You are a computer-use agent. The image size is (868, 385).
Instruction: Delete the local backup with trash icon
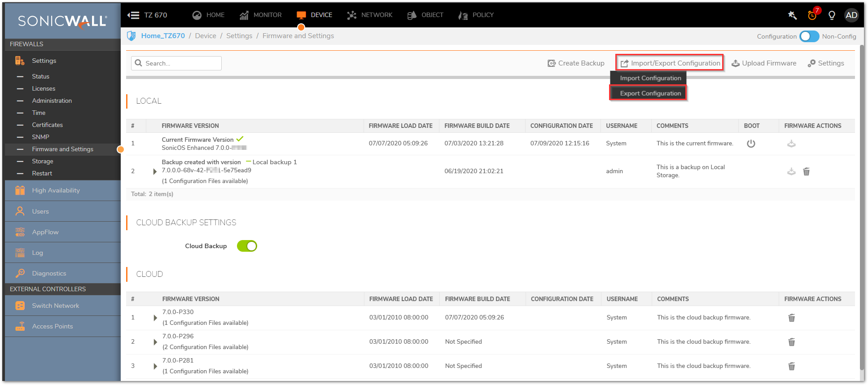[x=806, y=171]
